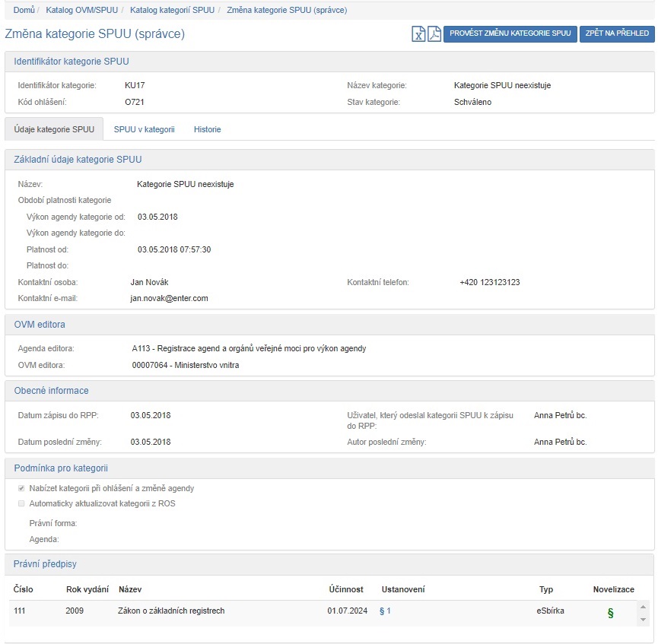Navigate to Domů in the breadcrumb
The image size is (658, 644).
pyautogui.click(x=24, y=10)
